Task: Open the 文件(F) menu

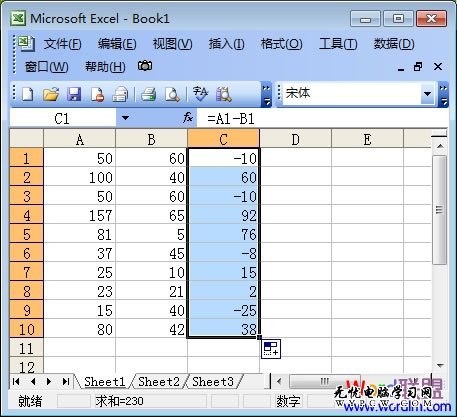Action: pos(63,44)
